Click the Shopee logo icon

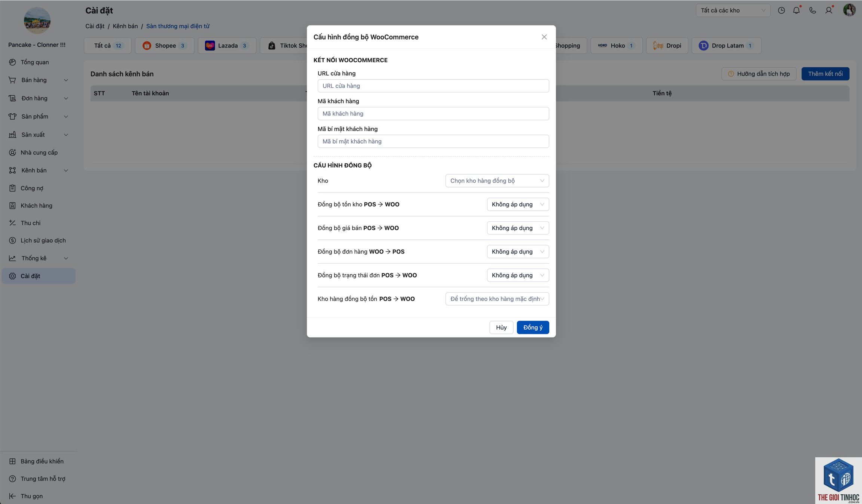pyautogui.click(x=147, y=46)
